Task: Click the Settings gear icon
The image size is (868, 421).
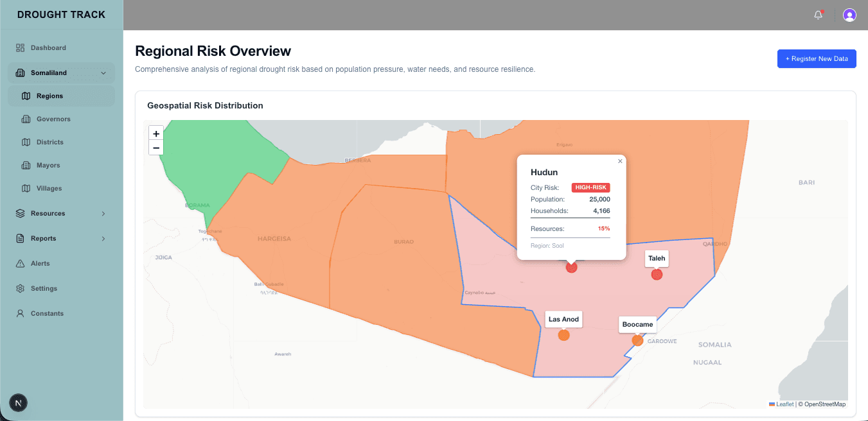Action: 20,289
